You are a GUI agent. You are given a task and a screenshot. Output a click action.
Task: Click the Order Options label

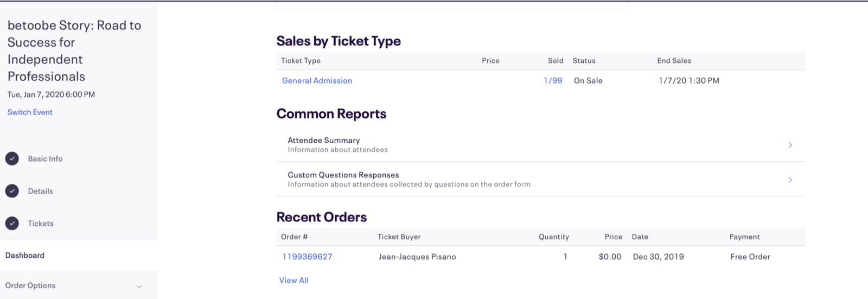[x=30, y=285]
